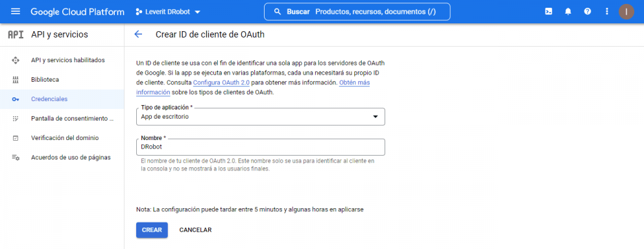Follow the Configura OAuth 2.0 link

(x=221, y=82)
